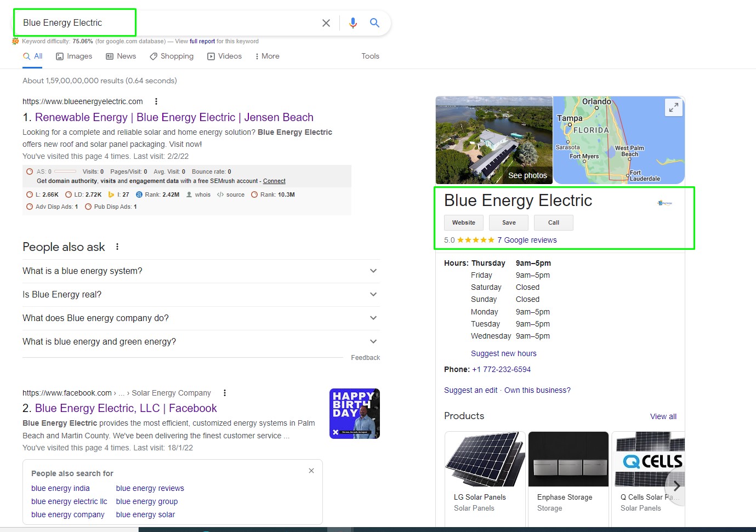The width and height of the screenshot is (756, 532).
Task: Open Renewable Energy Jensen Beach result
Action: click(174, 117)
